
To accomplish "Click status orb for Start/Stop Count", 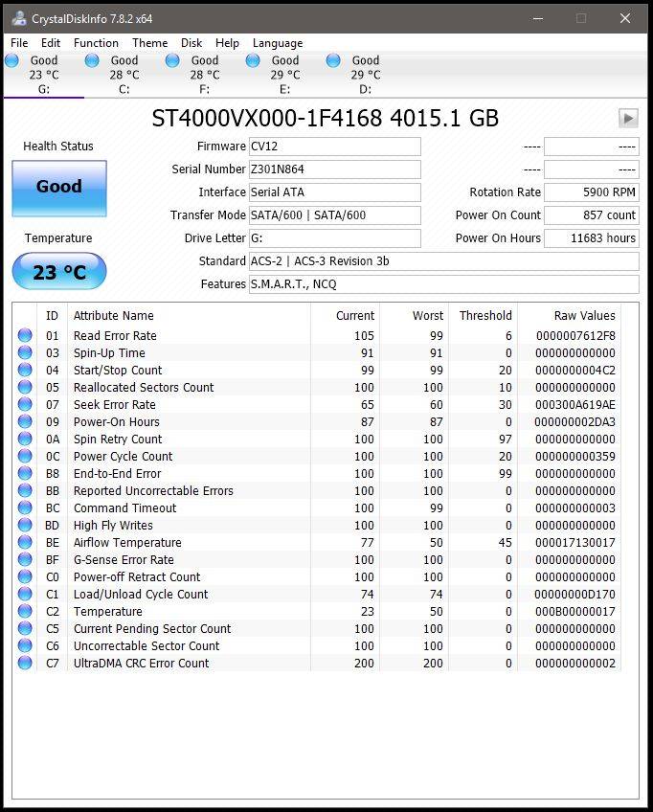I will pos(25,370).
